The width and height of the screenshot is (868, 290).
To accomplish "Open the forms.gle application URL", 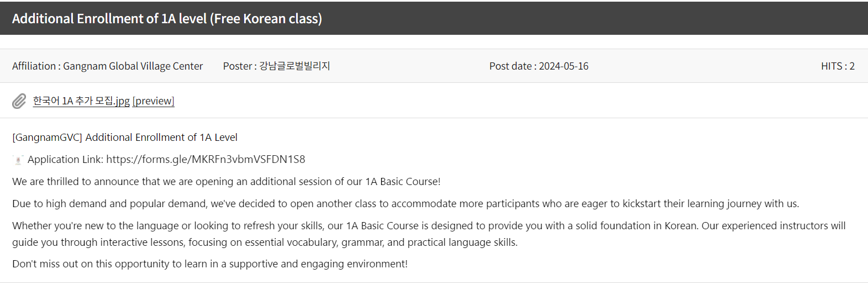I will click(x=206, y=160).
